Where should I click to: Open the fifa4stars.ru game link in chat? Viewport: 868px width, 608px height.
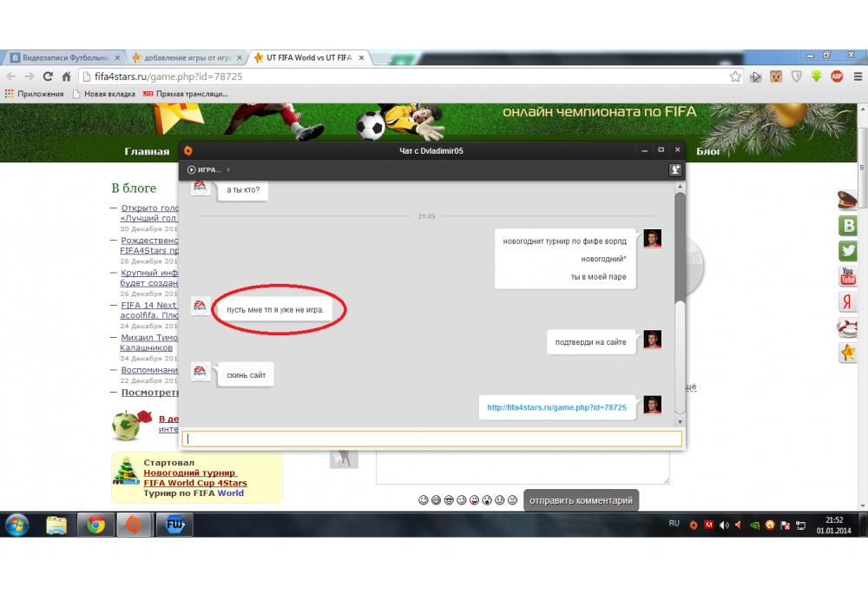[x=556, y=406]
